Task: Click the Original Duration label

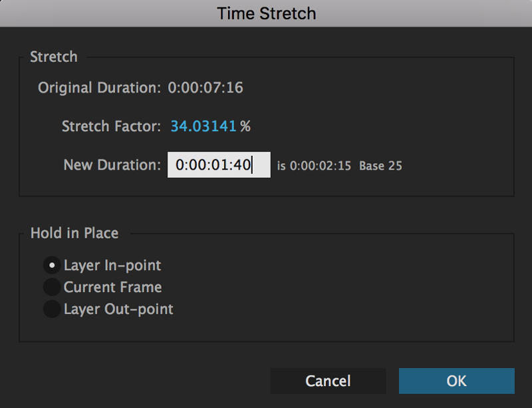Action: coord(99,87)
